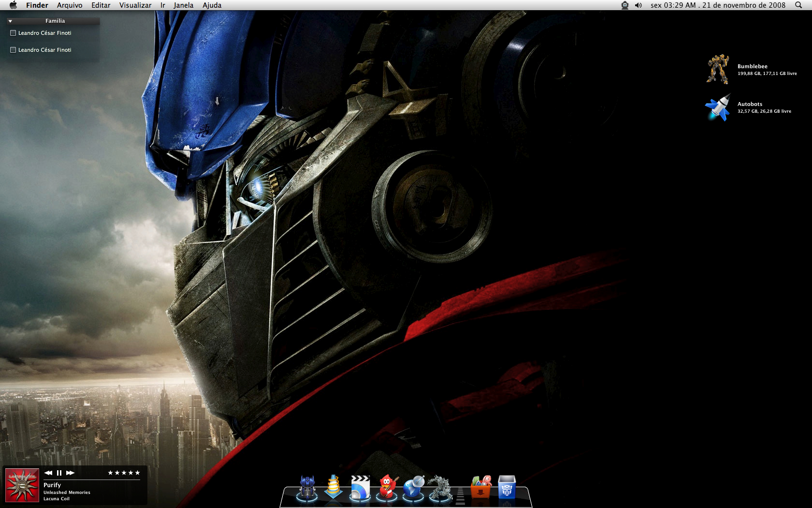Viewport: 812px width, 508px height.
Task: Open the Janela menu
Action: 184,5
